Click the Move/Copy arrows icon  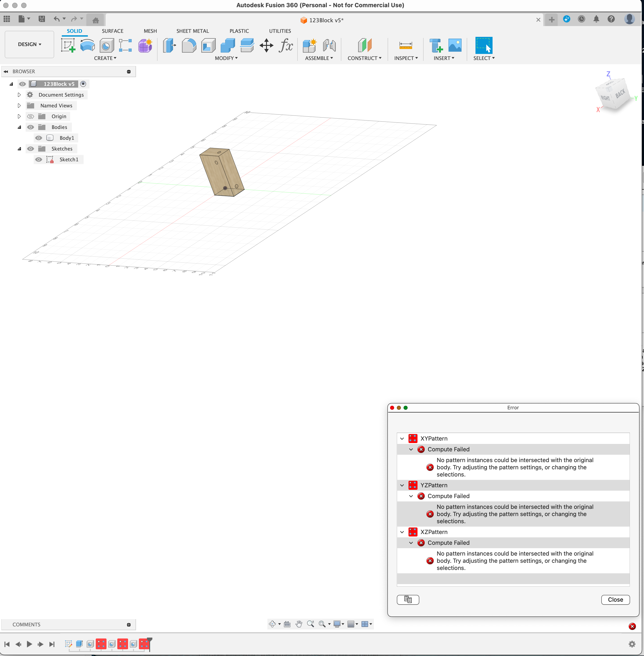266,45
